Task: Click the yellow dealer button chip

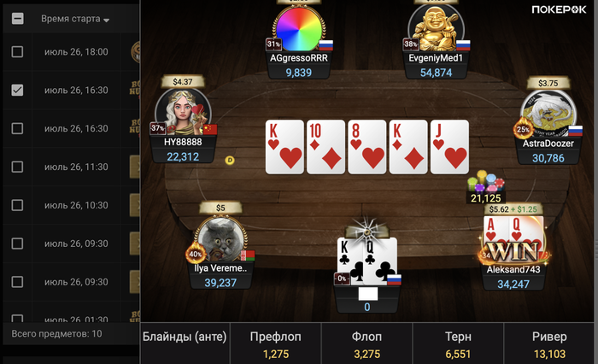Action: pos(230,161)
